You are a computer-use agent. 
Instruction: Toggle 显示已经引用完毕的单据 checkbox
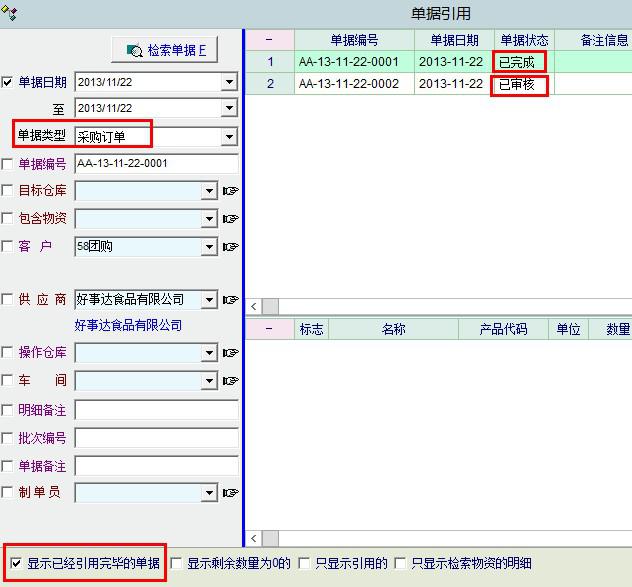pos(15,563)
